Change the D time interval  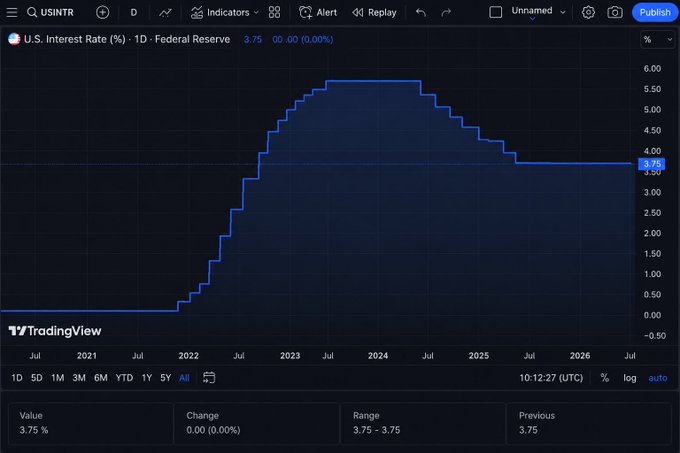(134, 13)
